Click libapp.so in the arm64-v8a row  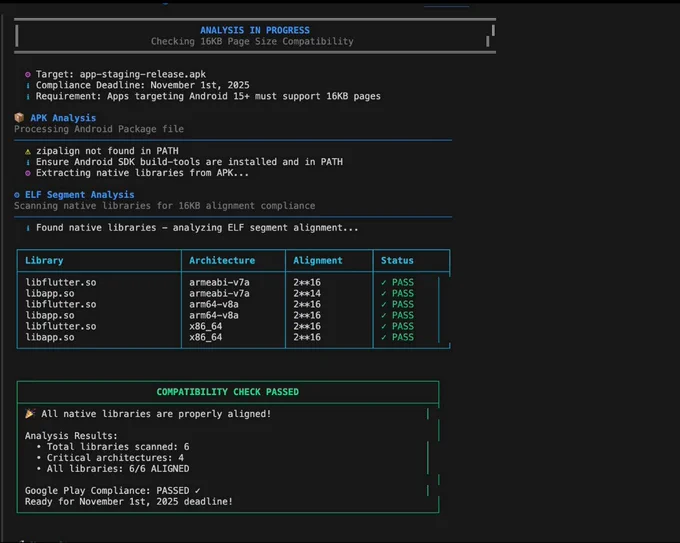click(50, 315)
